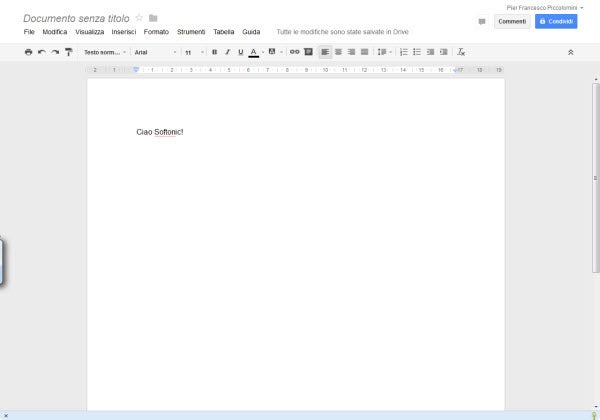
Task: Toggle the numbered list
Action: coord(404,52)
